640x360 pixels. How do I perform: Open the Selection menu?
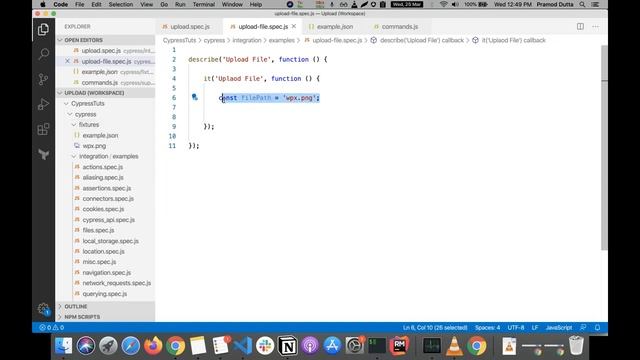point(120,4)
